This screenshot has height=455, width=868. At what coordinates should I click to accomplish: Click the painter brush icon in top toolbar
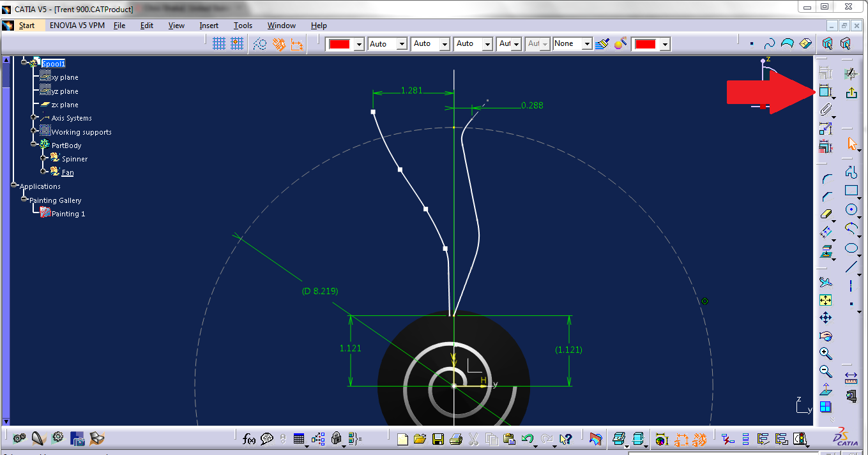coord(601,43)
